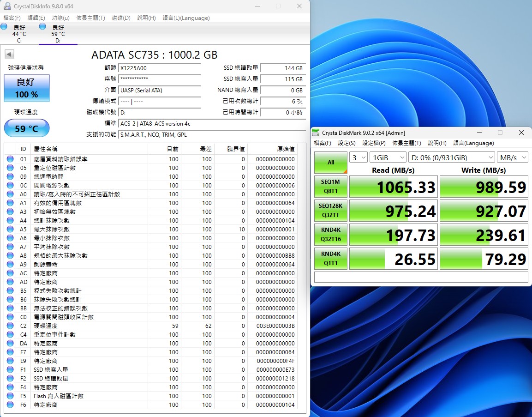The height and width of the screenshot is (417, 532).
Task: Click the firmware field X1225A00
Action: click(x=160, y=68)
